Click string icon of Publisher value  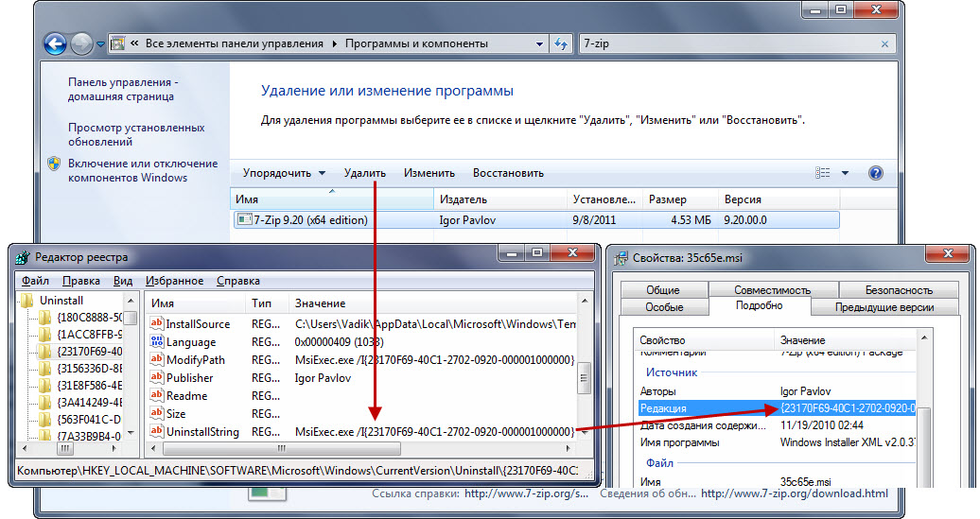click(x=157, y=377)
